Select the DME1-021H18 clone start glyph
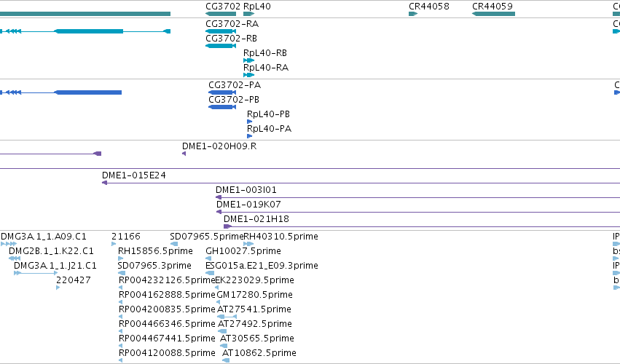This screenshot has height=364, width=620. (227, 226)
